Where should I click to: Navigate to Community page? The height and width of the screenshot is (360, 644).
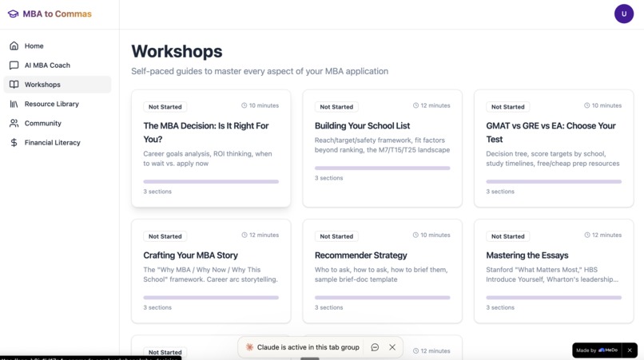pos(58,123)
